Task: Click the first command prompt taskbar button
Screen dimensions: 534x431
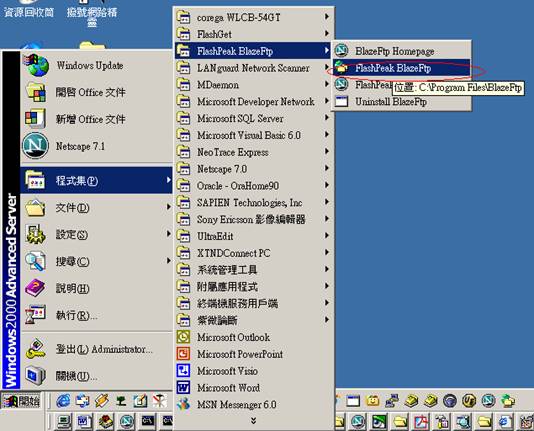Action: click(x=147, y=422)
